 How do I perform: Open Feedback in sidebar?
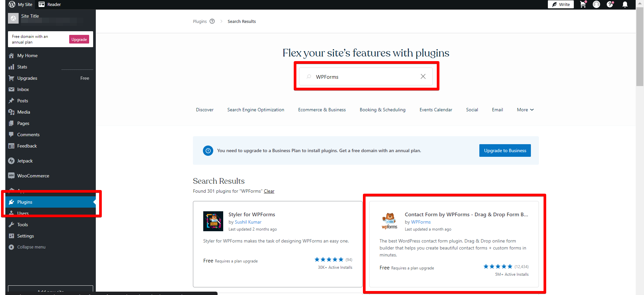click(x=51, y=146)
